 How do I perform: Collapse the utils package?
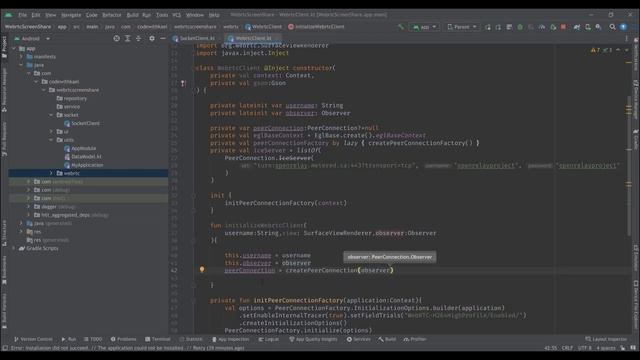point(51,140)
